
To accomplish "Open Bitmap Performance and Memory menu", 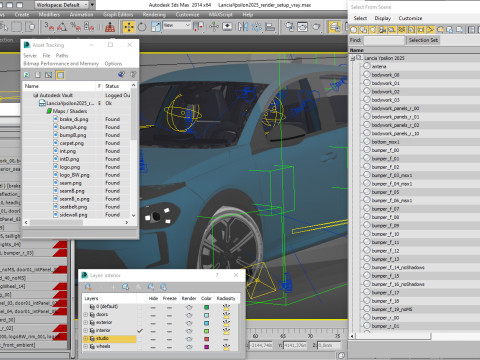I will 61,63.
